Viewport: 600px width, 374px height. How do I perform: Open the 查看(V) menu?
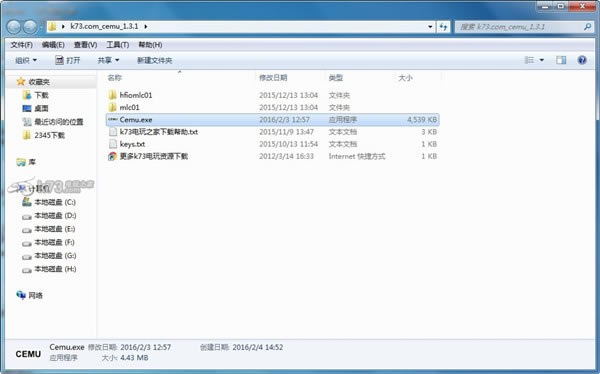[85, 45]
